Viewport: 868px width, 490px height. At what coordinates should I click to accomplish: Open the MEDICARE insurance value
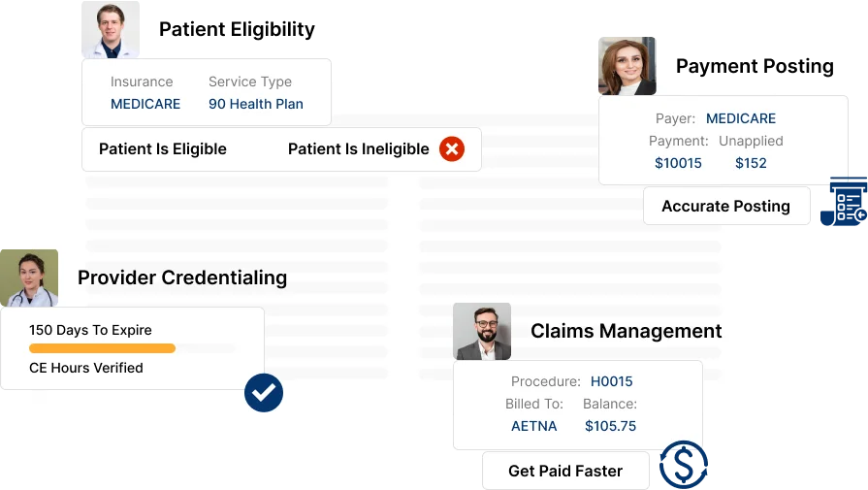click(145, 104)
